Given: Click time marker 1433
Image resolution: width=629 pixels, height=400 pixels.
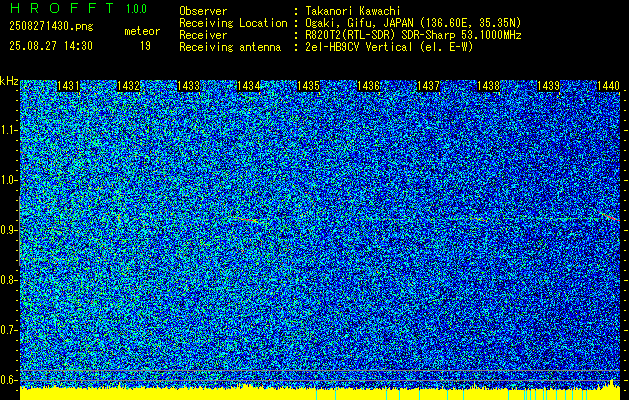Looking at the screenshot, I should [189, 86].
